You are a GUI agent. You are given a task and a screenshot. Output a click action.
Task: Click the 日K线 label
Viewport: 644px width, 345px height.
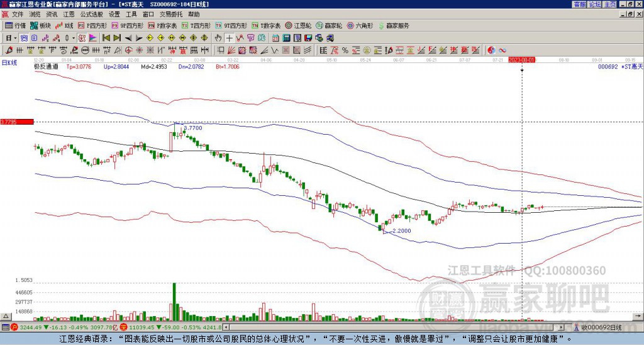tap(9, 63)
